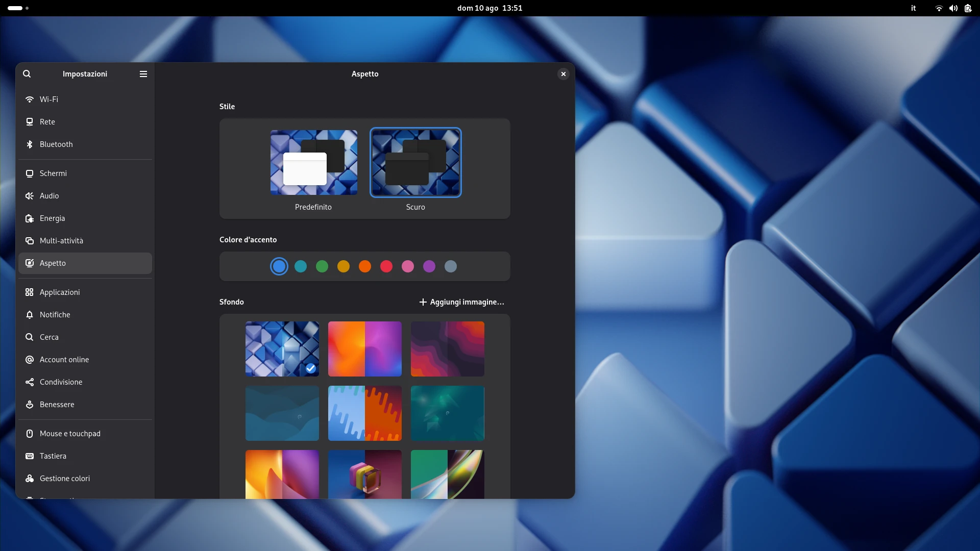Choose the yellow accent color

pyautogui.click(x=344, y=266)
